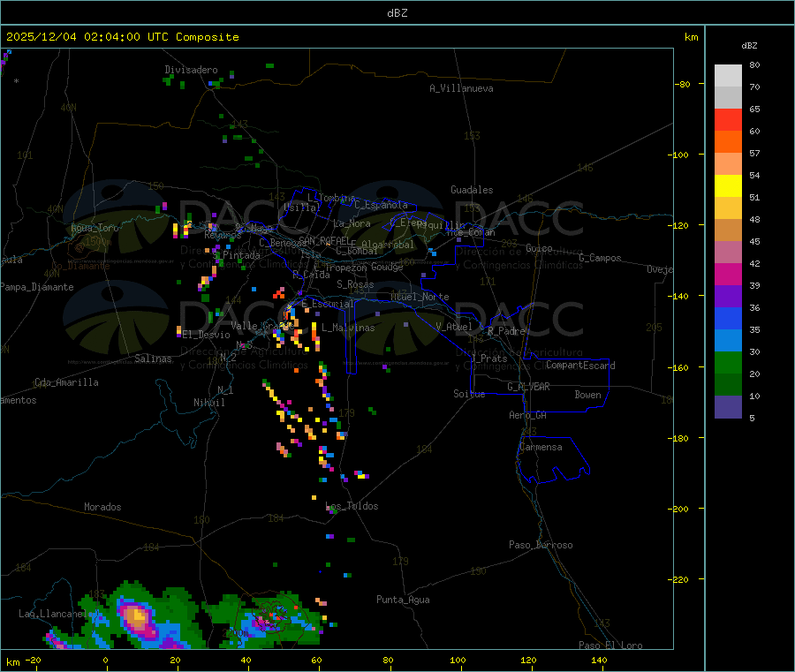Viewport: 795px width, 672px height.
Task: Click the CompantEscard map label
Action: (581, 366)
